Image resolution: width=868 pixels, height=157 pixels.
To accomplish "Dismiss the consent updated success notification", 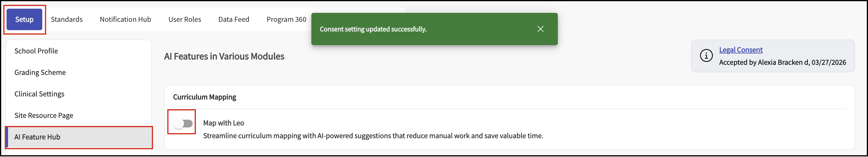I will [x=541, y=29].
